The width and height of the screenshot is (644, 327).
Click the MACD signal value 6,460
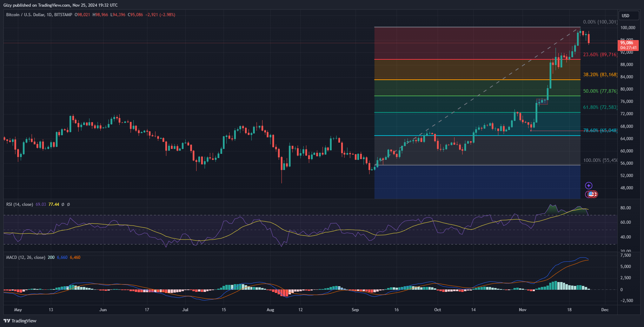pyautogui.click(x=75, y=257)
